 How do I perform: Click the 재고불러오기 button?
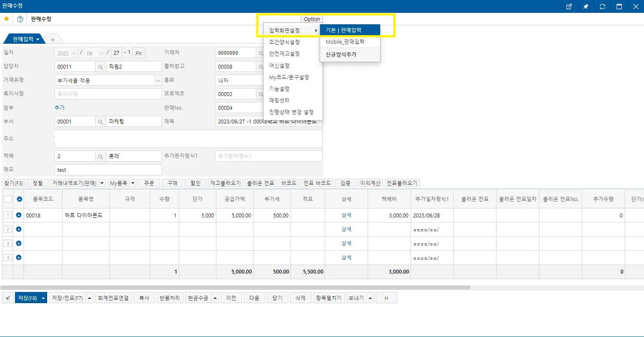click(x=225, y=183)
